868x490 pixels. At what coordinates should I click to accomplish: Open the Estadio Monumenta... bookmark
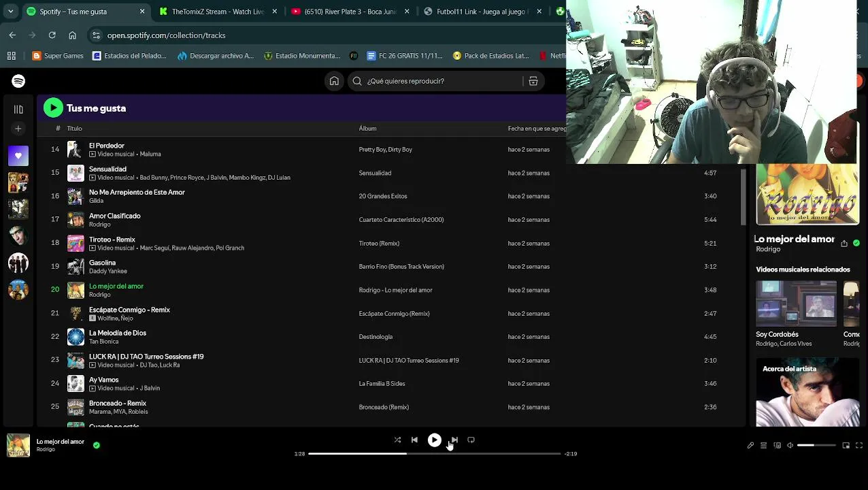[302, 56]
